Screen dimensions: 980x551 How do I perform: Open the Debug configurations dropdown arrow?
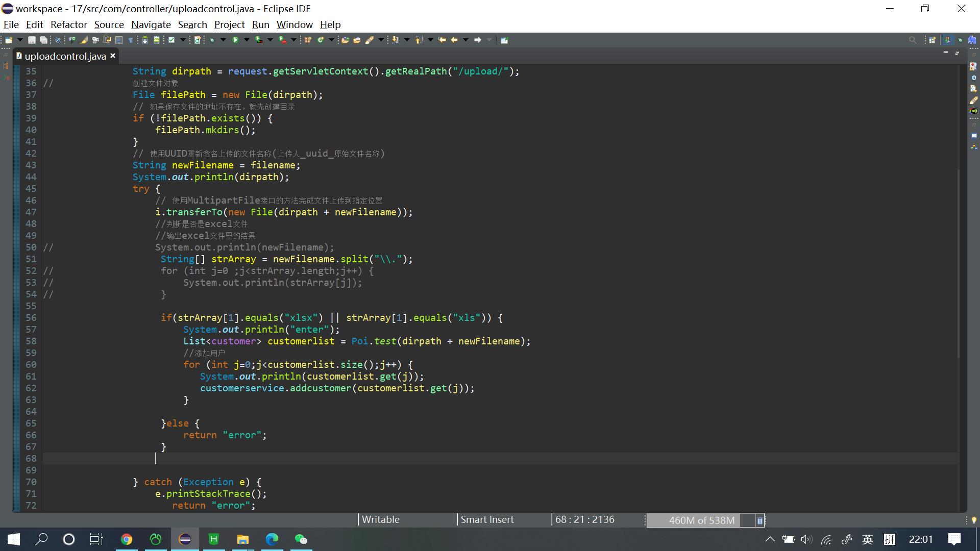point(223,40)
